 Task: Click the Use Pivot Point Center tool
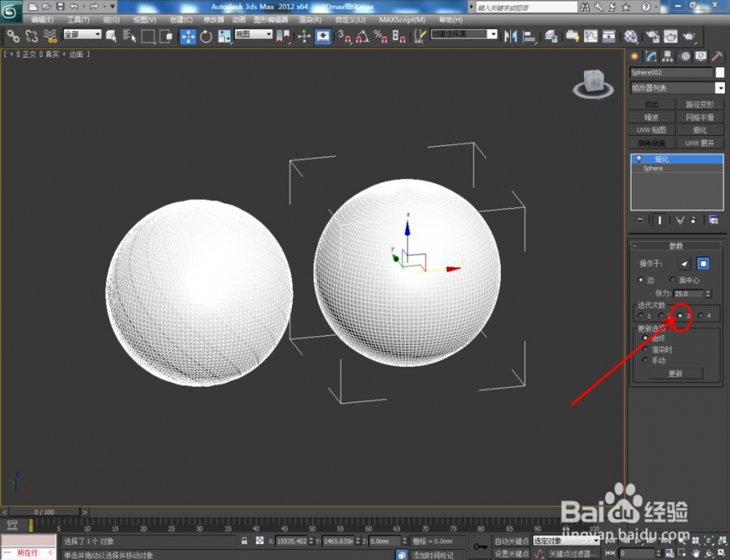coord(283,36)
